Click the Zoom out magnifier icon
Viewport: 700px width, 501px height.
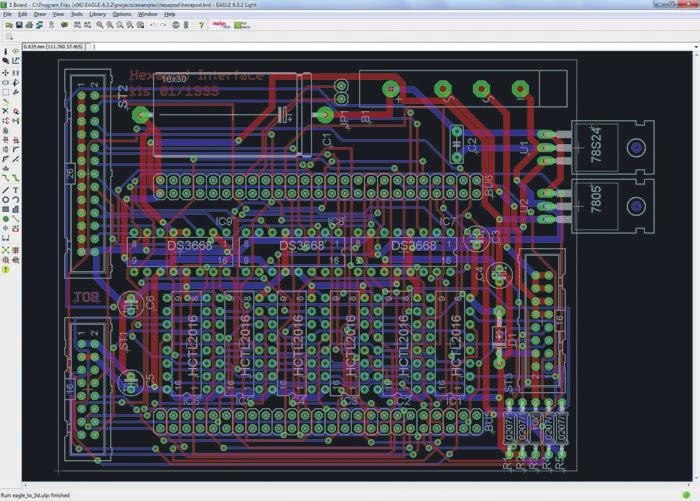point(120,25)
